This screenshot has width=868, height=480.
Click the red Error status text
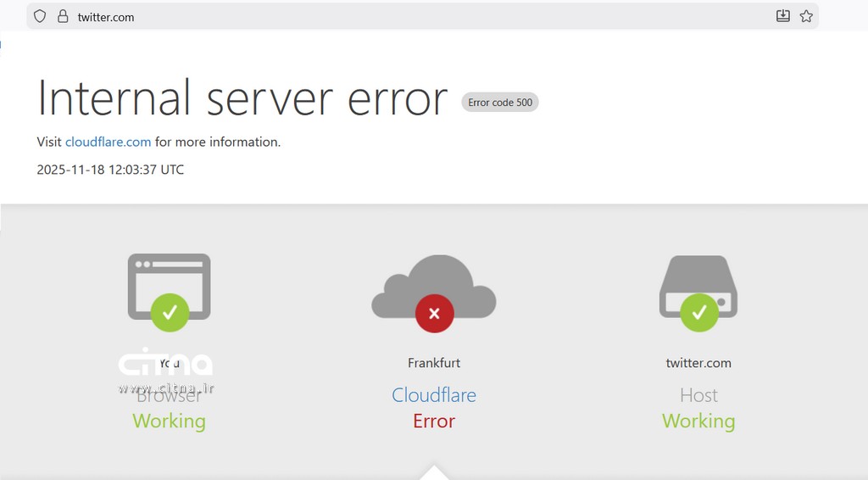pyautogui.click(x=434, y=421)
